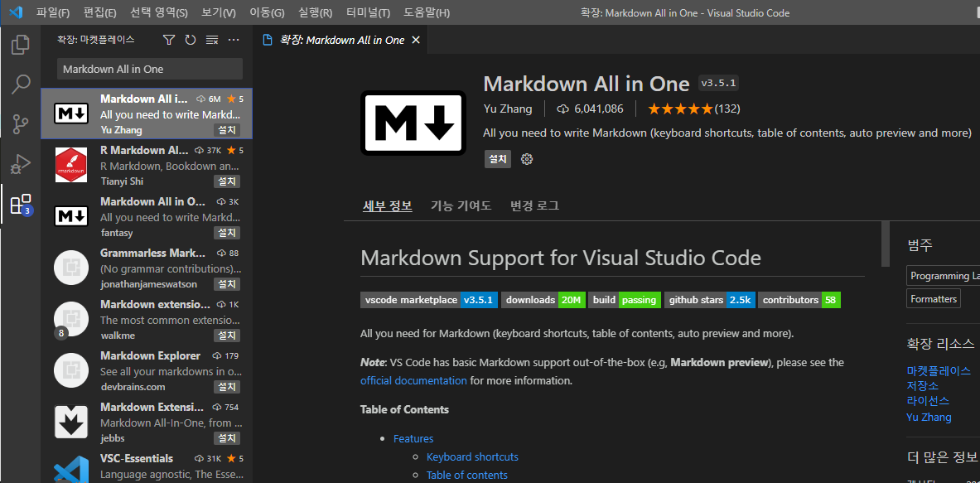980x483 pixels.
Task: Open the official documentation link
Action: pyautogui.click(x=413, y=380)
